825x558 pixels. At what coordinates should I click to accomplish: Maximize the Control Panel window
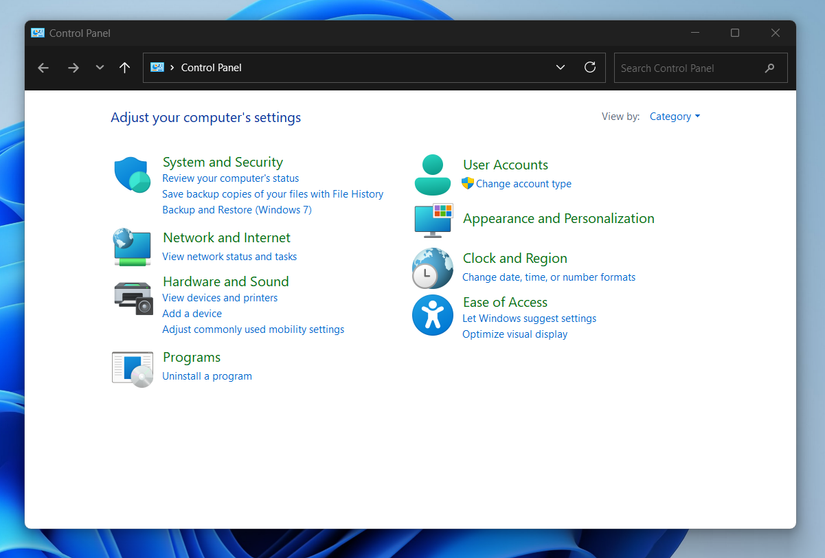pos(735,33)
